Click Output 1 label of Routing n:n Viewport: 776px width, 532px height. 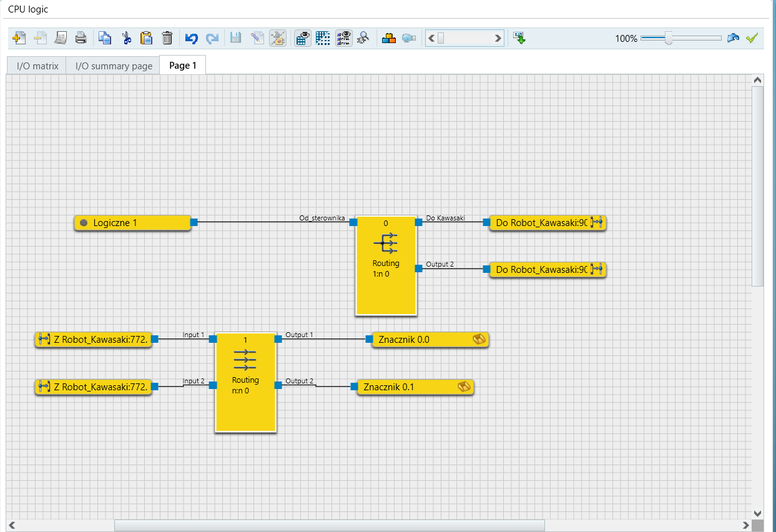tap(299, 335)
